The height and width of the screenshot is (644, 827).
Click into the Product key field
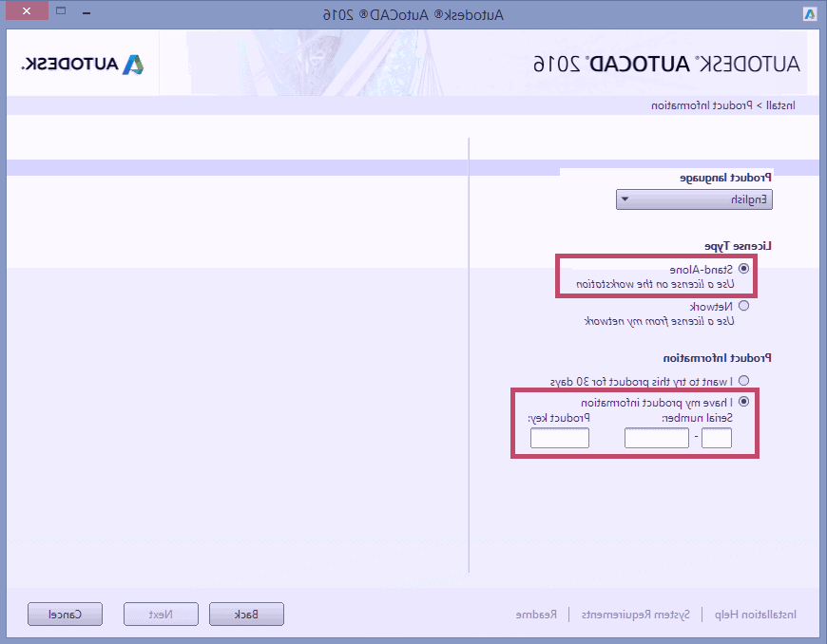click(x=559, y=438)
